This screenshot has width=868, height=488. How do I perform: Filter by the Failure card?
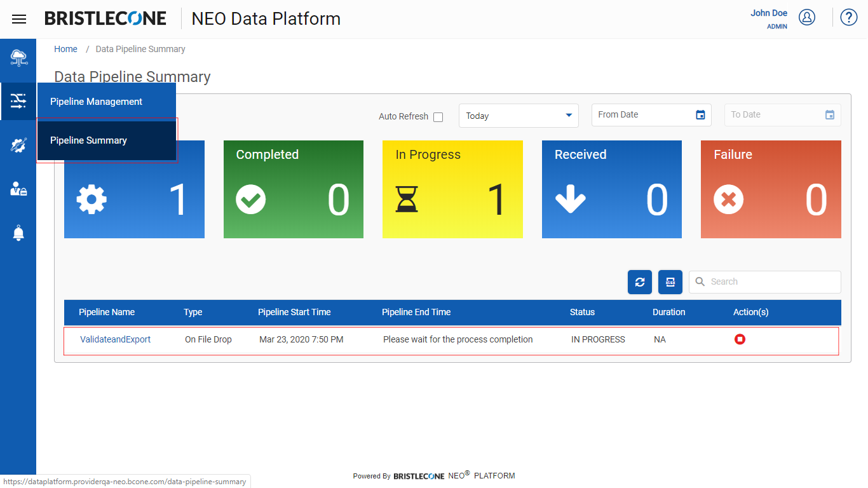pyautogui.click(x=771, y=189)
